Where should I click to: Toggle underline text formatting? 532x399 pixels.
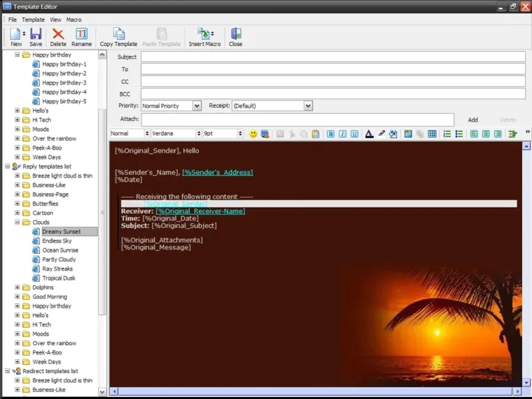354,134
